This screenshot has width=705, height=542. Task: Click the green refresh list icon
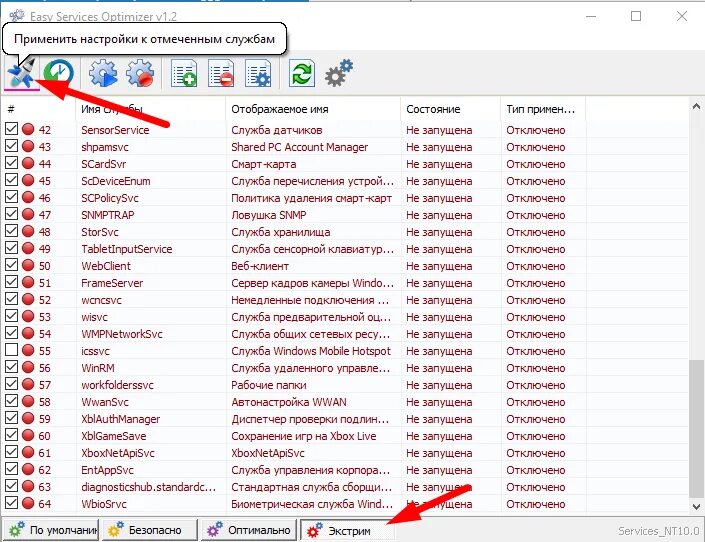301,73
